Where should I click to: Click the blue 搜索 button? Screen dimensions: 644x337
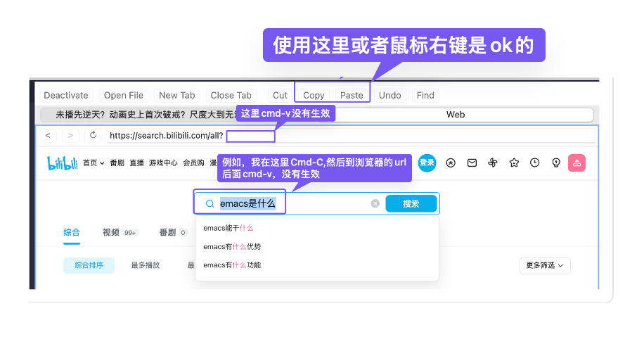[411, 203]
